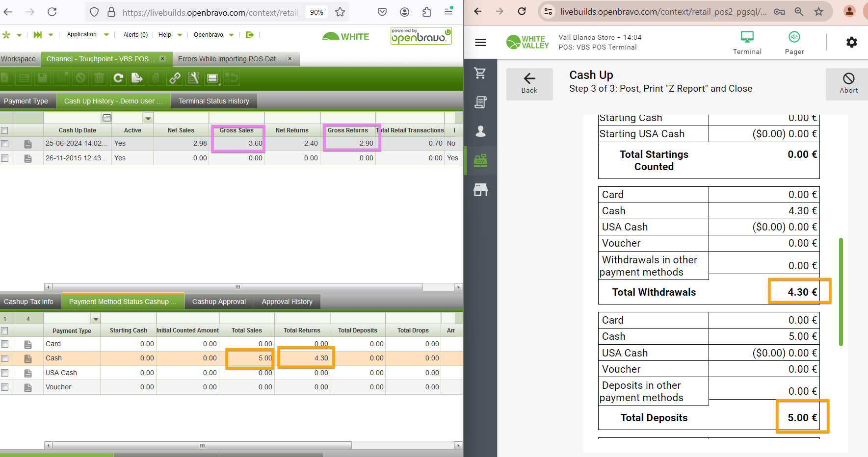The image size is (868, 457).
Task: Check the USA Cash payment type checkbox
Action: click(5, 373)
